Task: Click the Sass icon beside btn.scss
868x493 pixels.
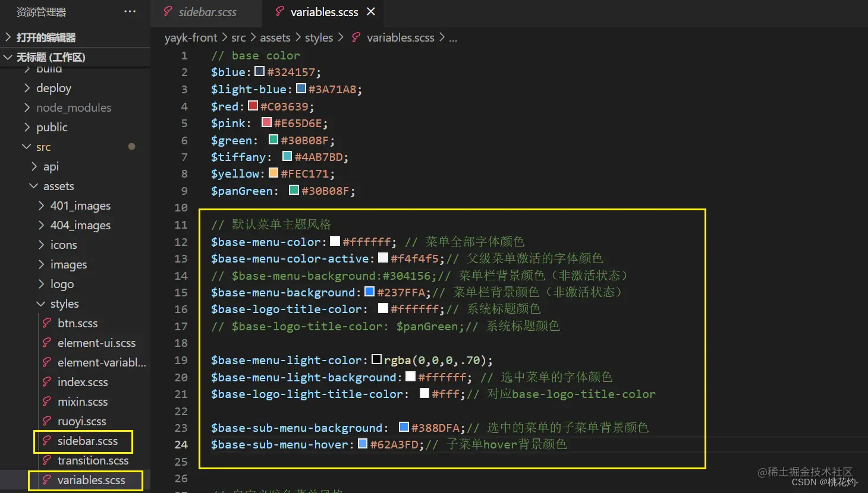Action: (46, 323)
